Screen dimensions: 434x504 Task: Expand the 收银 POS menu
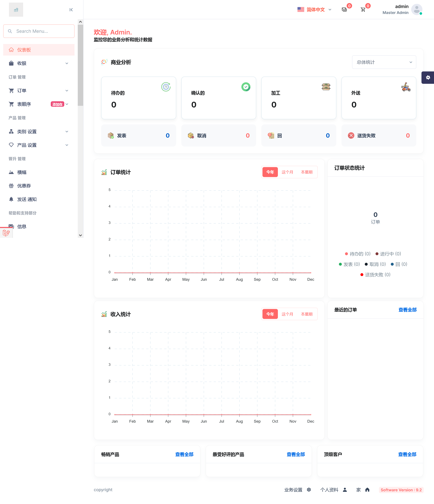pos(39,63)
